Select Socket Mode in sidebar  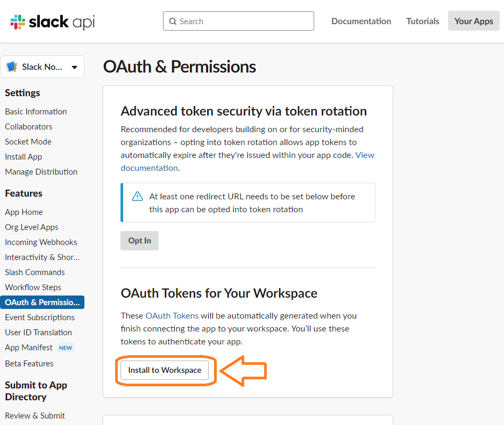pos(28,142)
